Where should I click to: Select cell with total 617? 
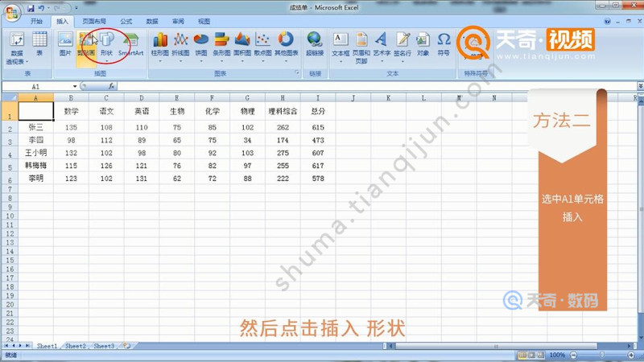(318, 166)
